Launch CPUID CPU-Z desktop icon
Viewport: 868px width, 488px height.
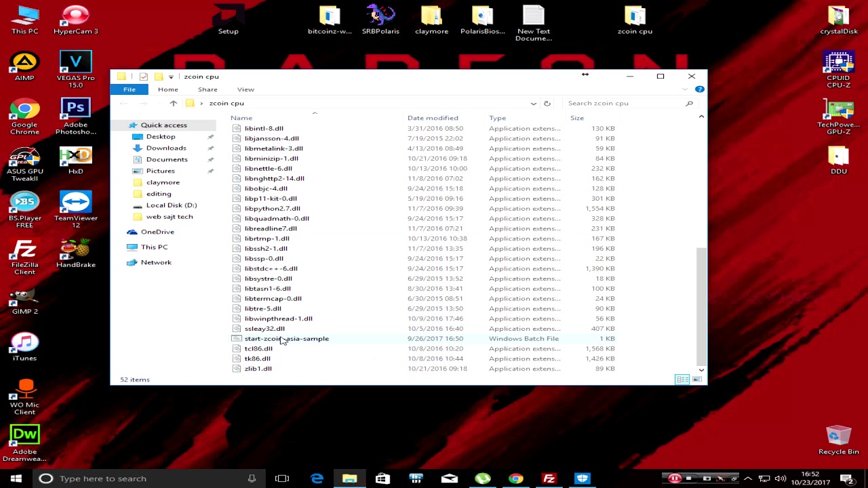[x=838, y=70]
